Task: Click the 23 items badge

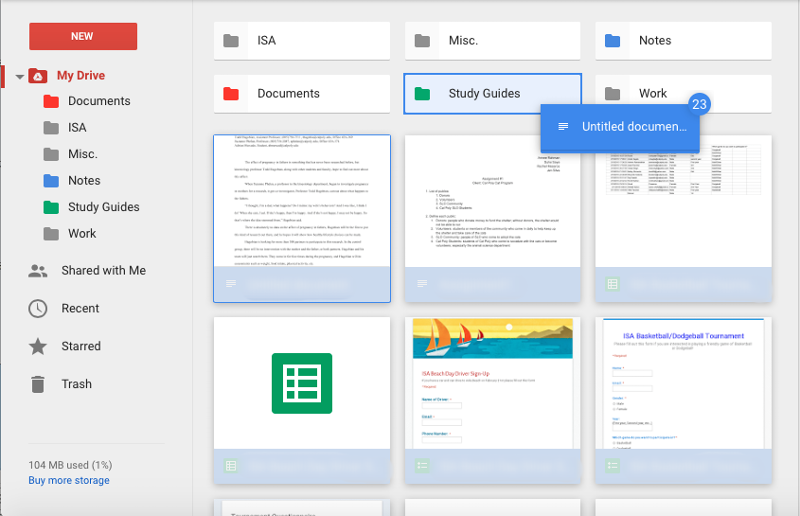Action: click(x=699, y=104)
